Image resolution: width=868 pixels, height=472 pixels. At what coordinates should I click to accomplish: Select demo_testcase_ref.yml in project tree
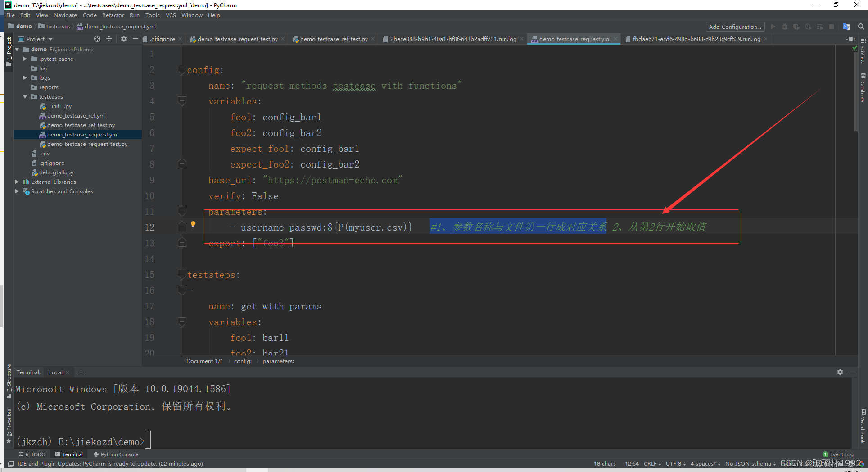[77, 116]
